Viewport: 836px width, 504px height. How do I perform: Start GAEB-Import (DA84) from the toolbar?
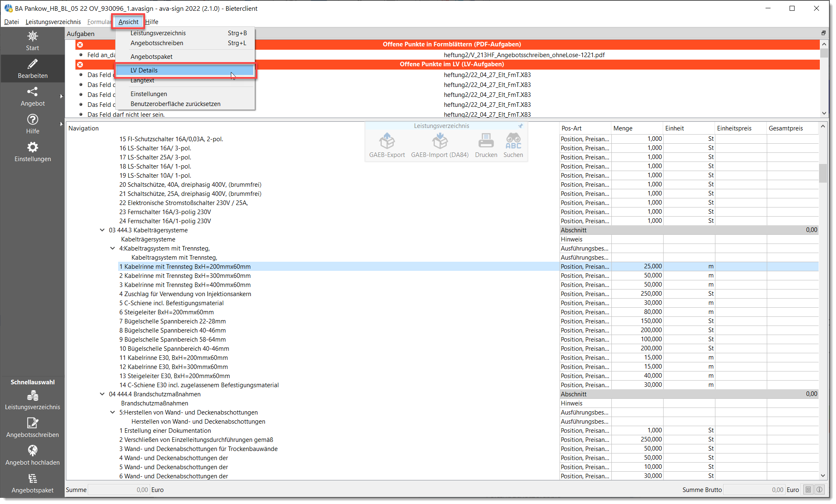click(x=440, y=145)
